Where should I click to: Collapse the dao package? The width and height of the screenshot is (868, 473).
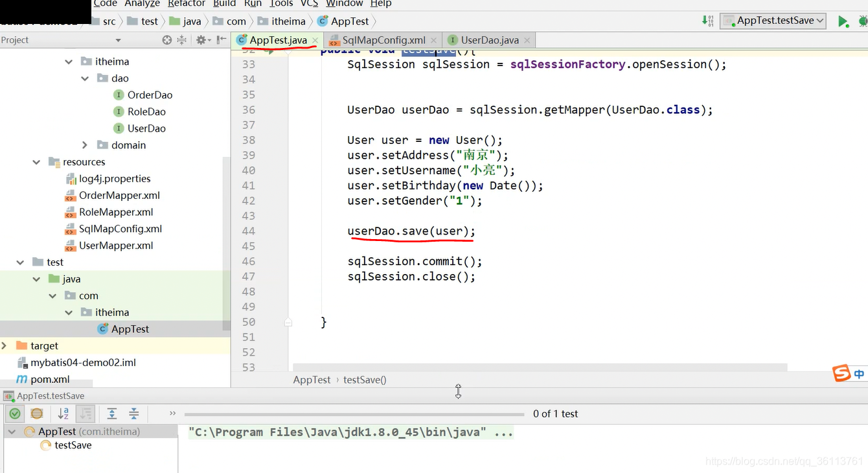(85, 78)
